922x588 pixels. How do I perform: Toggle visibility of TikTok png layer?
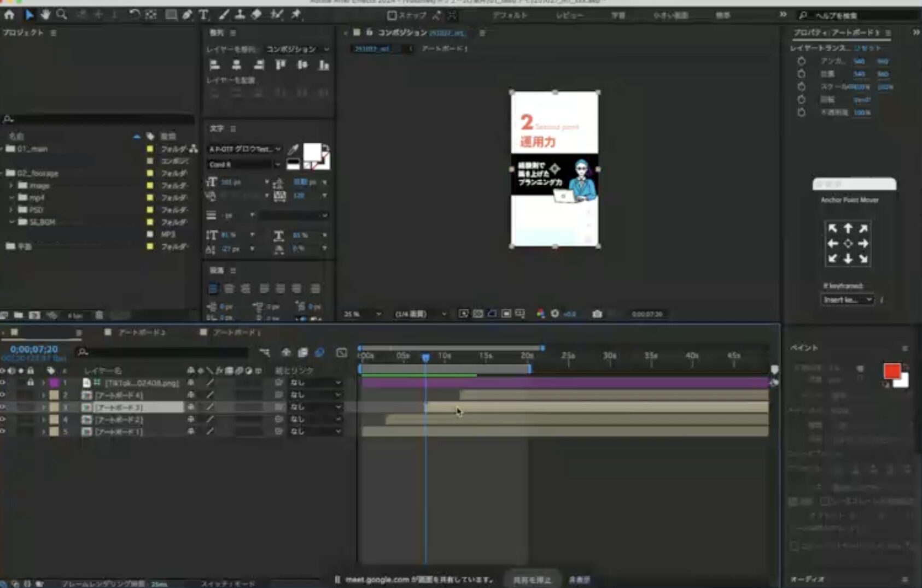point(3,383)
